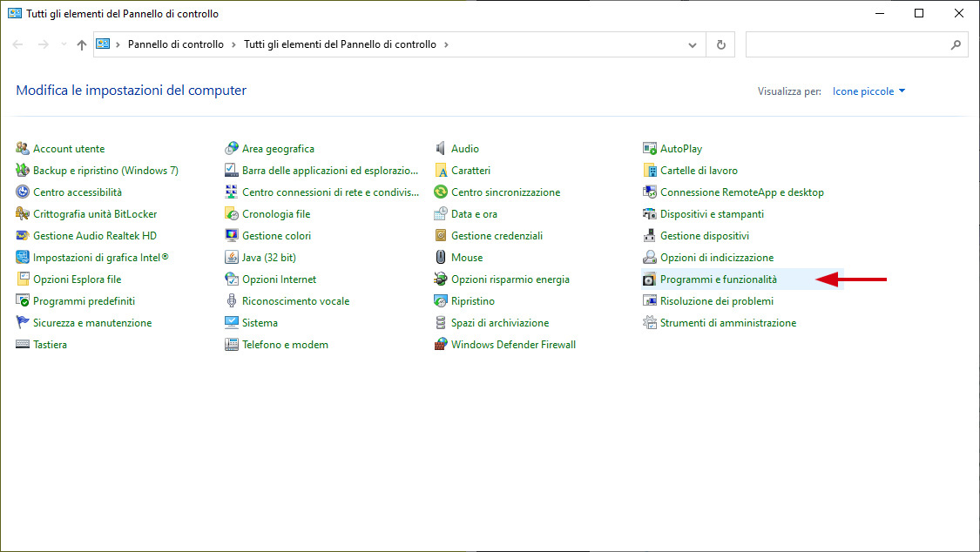Click the Control Panel search field
This screenshot has height=552, width=980.
tap(856, 45)
